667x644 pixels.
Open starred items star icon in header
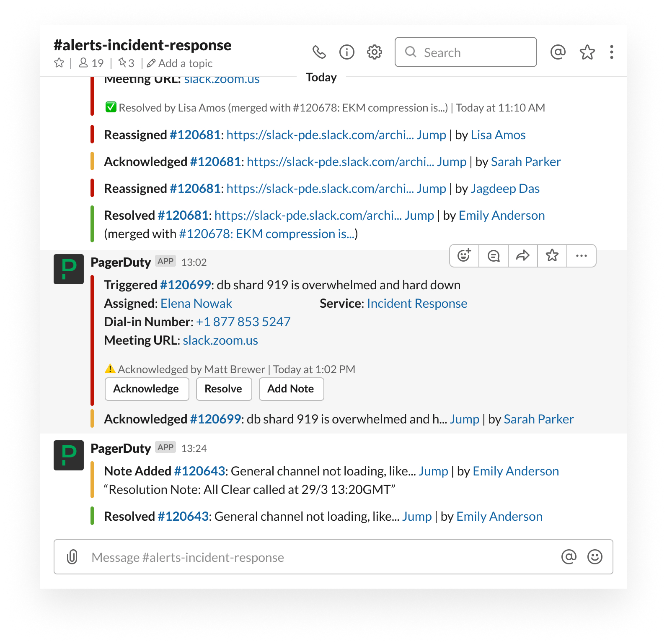tap(587, 52)
